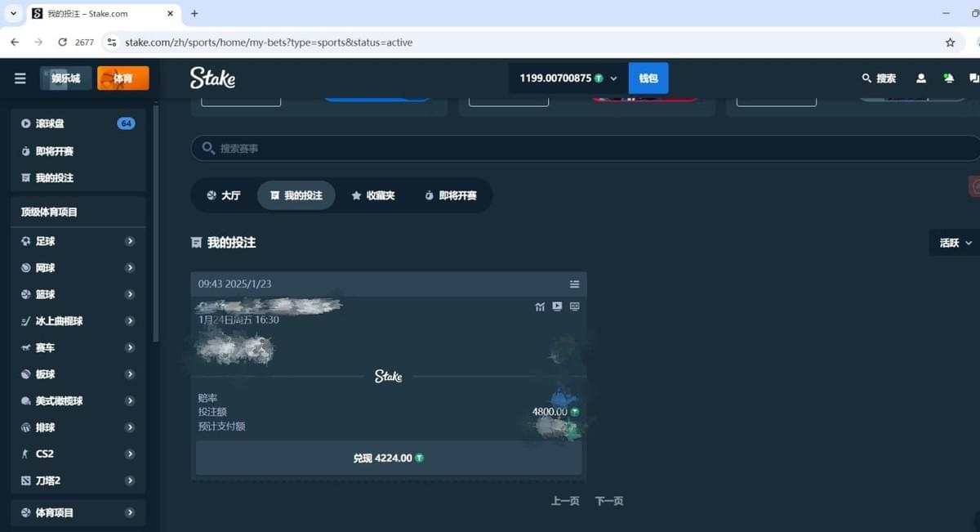This screenshot has width=980, height=532.
Task: Go to 上一页 previous page
Action: pyautogui.click(x=565, y=501)
